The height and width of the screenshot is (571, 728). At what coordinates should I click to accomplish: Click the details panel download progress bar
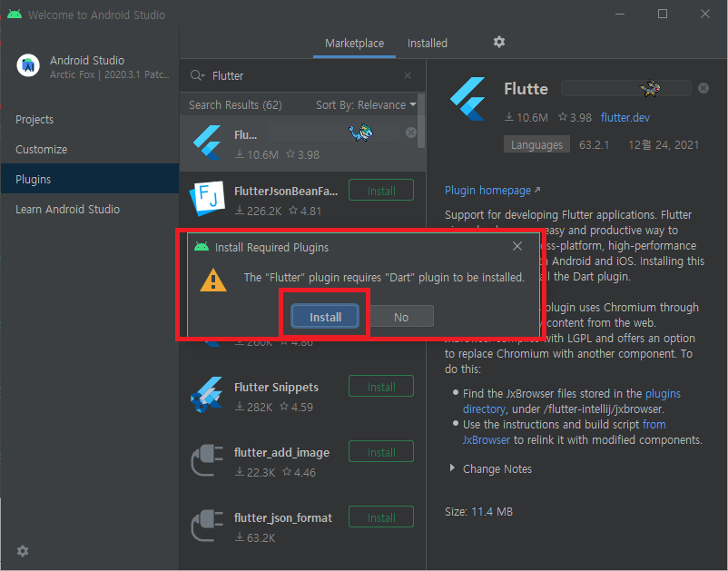(625, 88)
